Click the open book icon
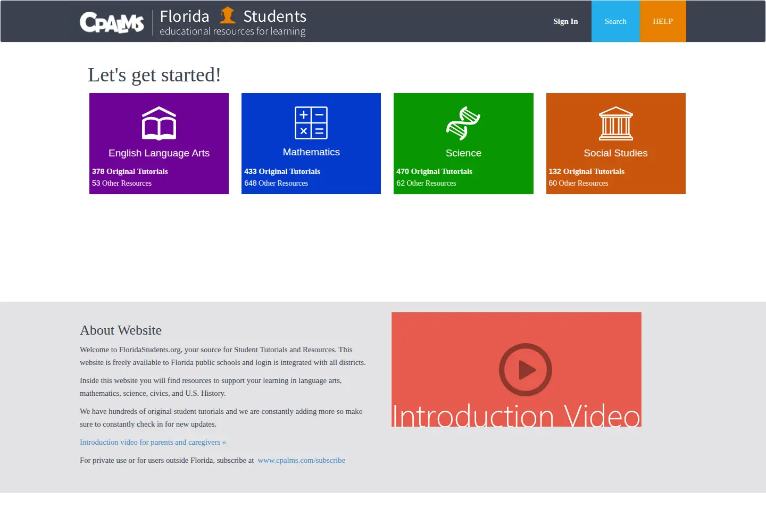766x532 pixels. [159, 123]
